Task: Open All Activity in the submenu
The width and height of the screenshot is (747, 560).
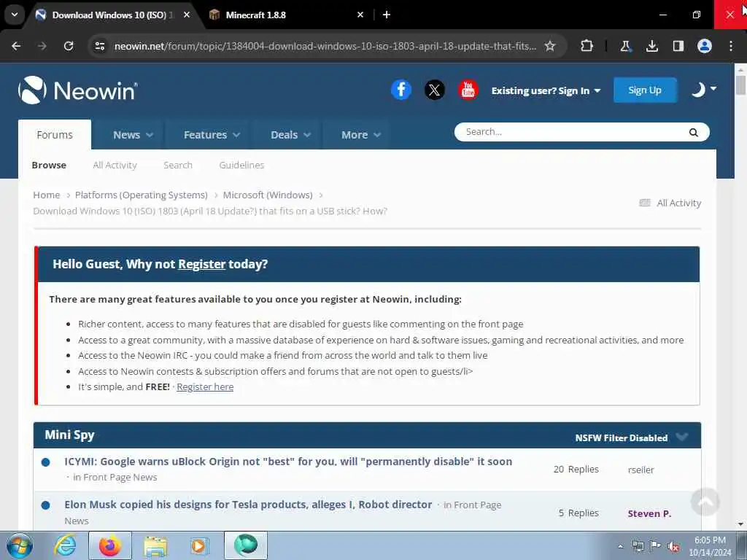Action: 115,165
